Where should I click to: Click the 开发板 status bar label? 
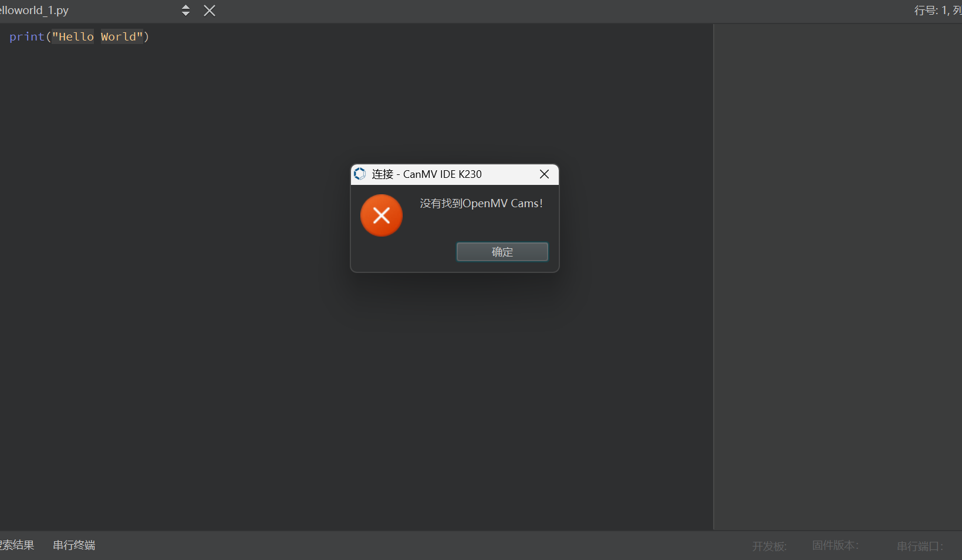click(769, 546)
